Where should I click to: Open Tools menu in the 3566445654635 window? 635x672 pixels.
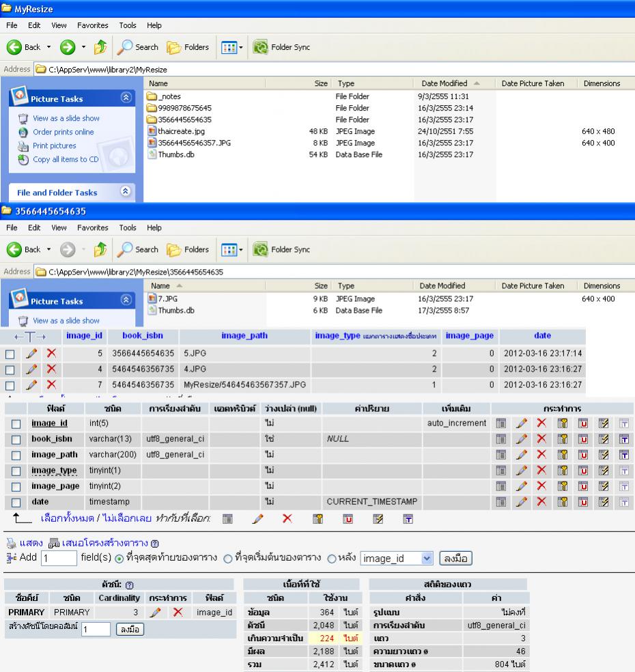pos(127,227)
